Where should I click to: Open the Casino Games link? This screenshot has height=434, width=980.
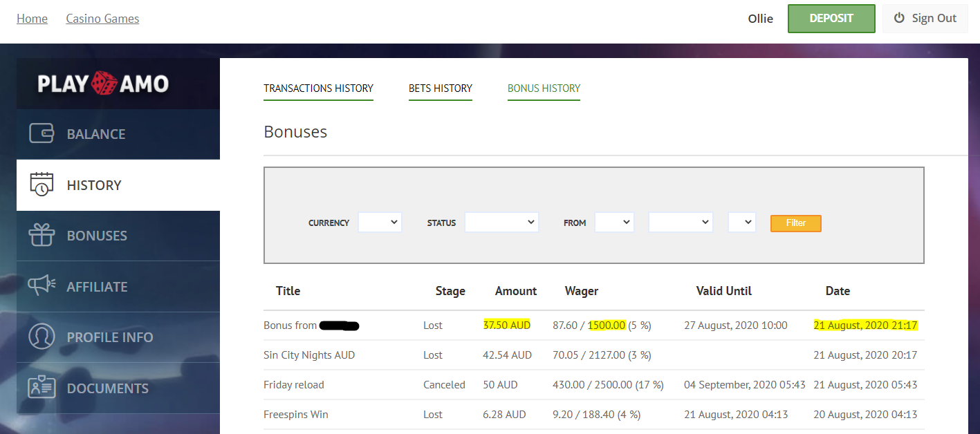(102, 19)
